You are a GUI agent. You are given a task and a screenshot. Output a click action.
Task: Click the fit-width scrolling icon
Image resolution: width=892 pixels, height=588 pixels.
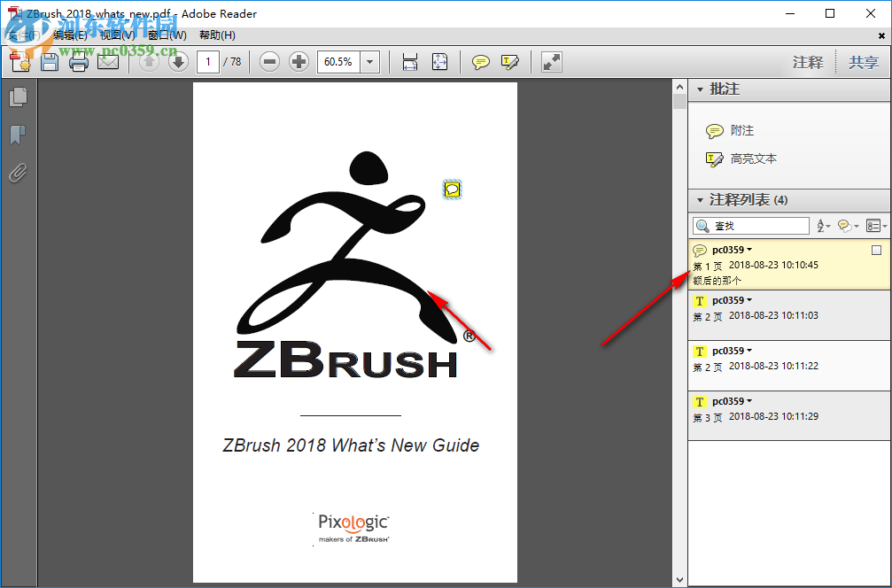[x=409, y=61]
